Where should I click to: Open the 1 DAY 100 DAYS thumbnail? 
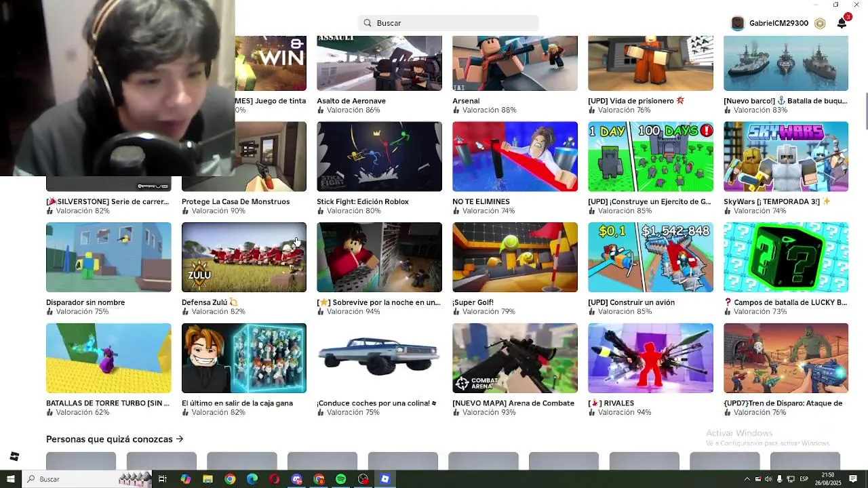pyautogui.click(x=650, y=157)
